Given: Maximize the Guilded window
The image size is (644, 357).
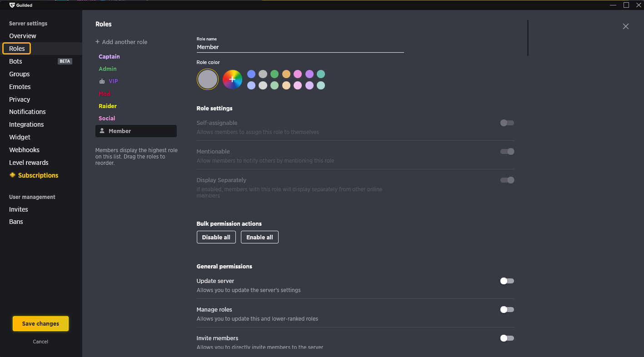Looking at the screenshot, I should [626, 5].
